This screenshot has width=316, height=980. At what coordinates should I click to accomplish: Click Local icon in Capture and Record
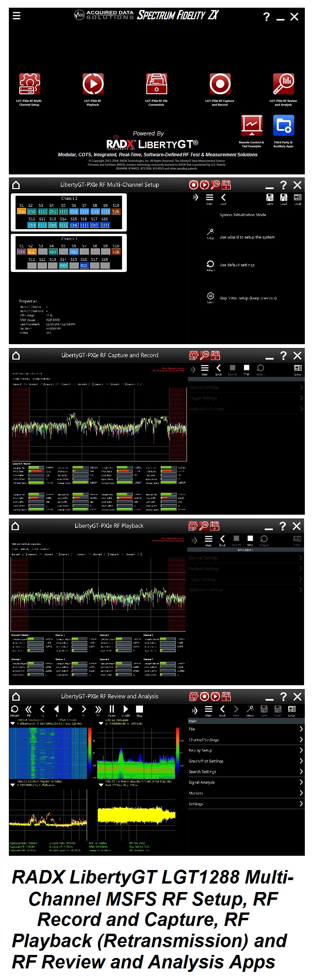coord(298,370)
